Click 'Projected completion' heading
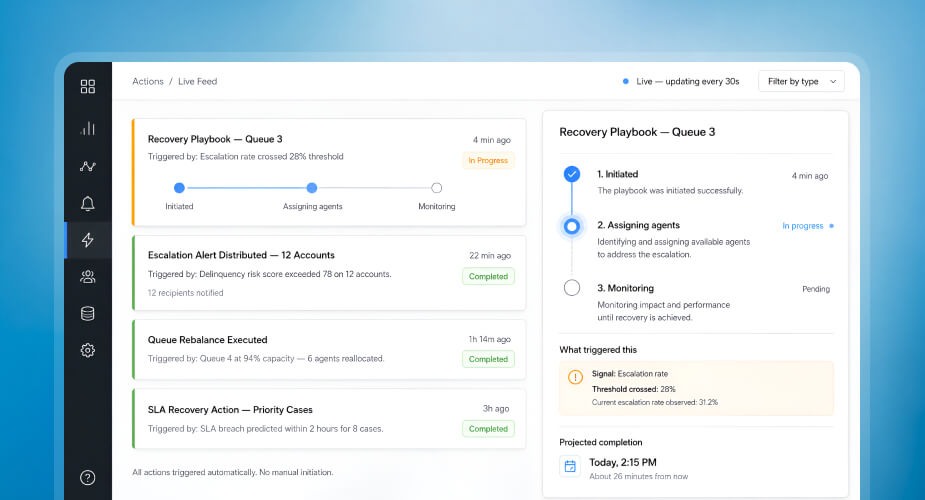 [x=601, y=442]
